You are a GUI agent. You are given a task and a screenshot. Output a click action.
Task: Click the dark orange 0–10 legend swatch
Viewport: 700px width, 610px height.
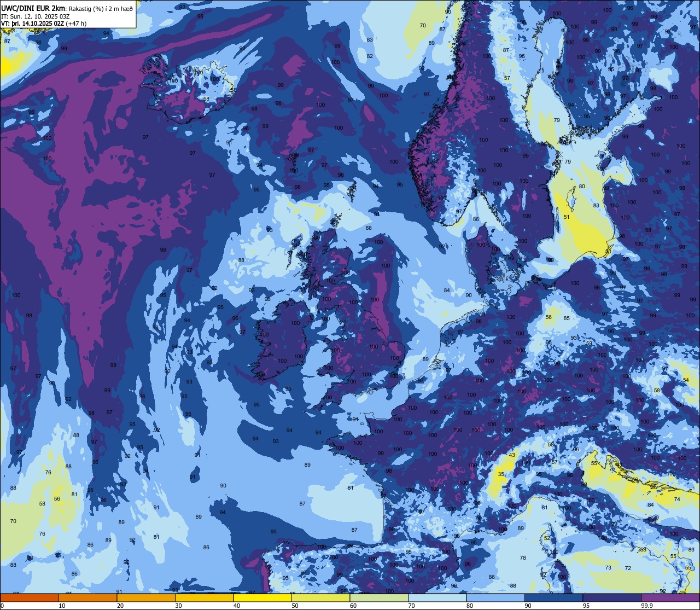(x=30, y=598)
